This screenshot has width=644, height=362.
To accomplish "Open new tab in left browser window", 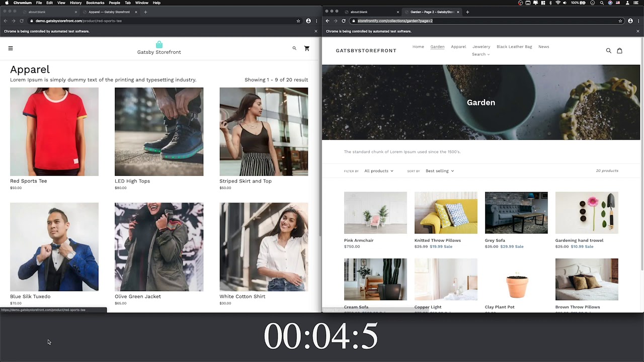I will pos(145,12).
